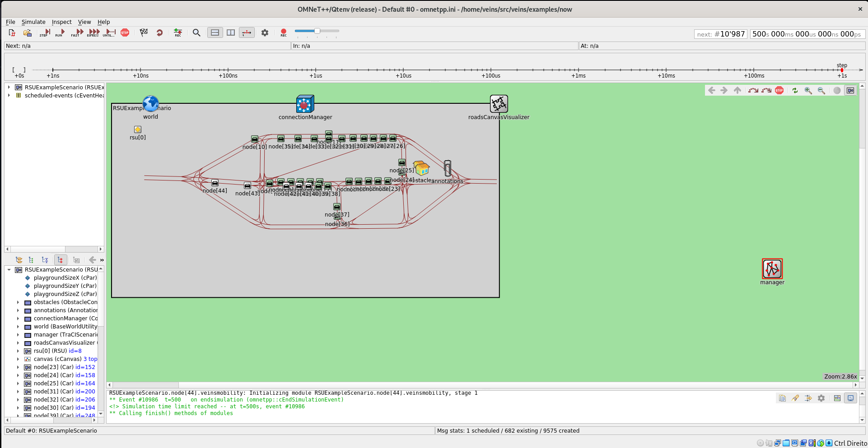The width and height of the screenshot is (868, 448).
Task: Click the 3 top link beside canvas item
Action: [90, 359]
